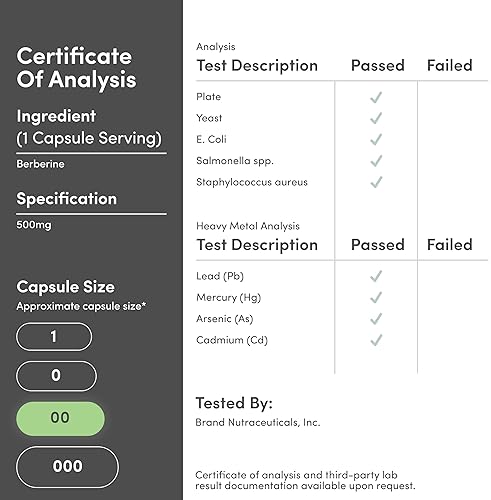Click the Staphylococcus aureus passed checkmark
Viewport: 491px width, 500px height.
pyautogui.click(x=376, y=182)
